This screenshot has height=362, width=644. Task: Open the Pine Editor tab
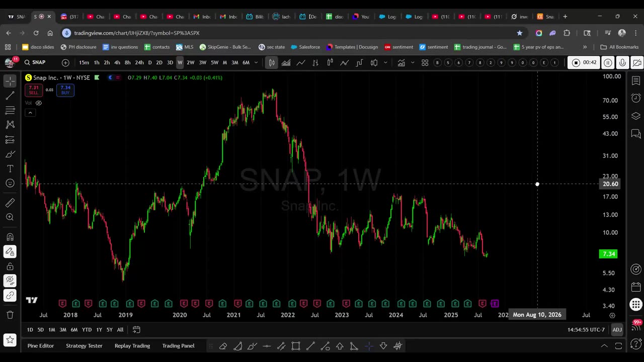tap(40, 346)
